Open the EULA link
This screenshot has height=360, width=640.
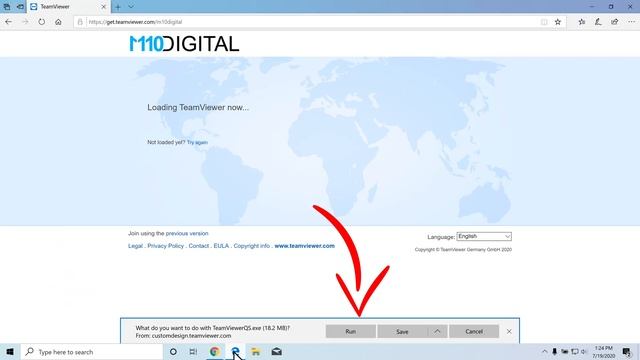tap(221, 246)
